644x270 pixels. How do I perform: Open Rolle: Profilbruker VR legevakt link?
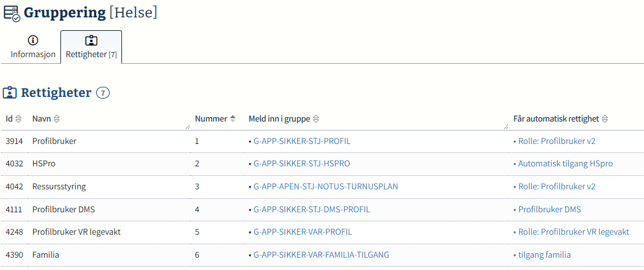pos(574,232)
